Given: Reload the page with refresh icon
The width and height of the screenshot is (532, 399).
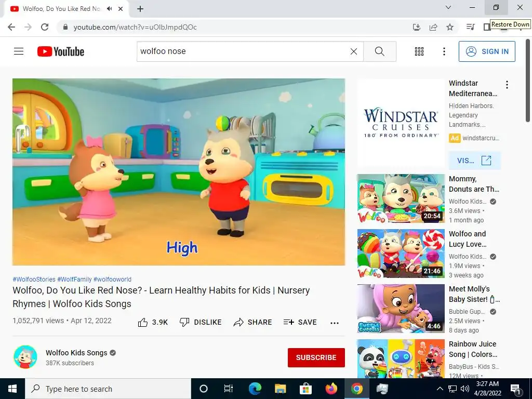Looking at the screenshot, I should click(x=45, y=27).
